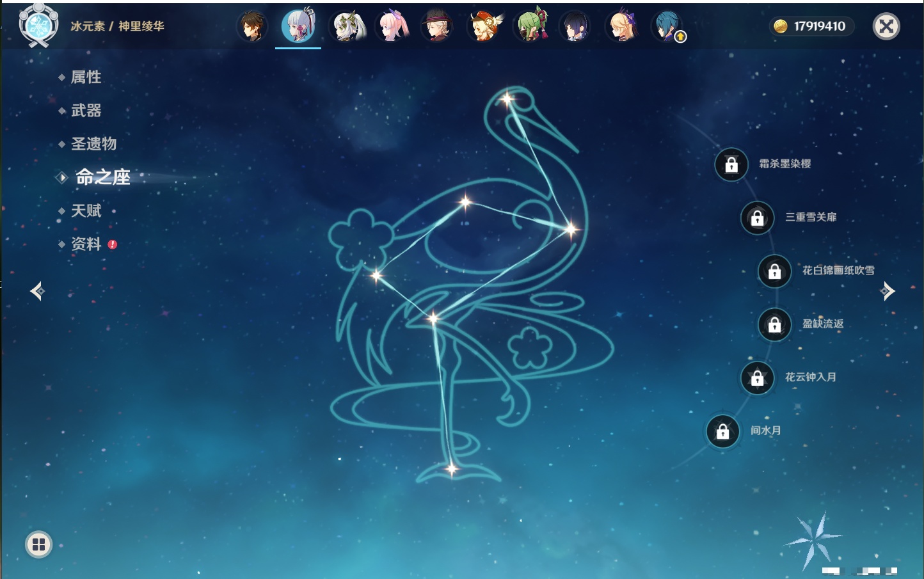The height and width of the screenshot is (579, 924).
Task: Switch to the 天赋 talents section
Action: [86, 211]
